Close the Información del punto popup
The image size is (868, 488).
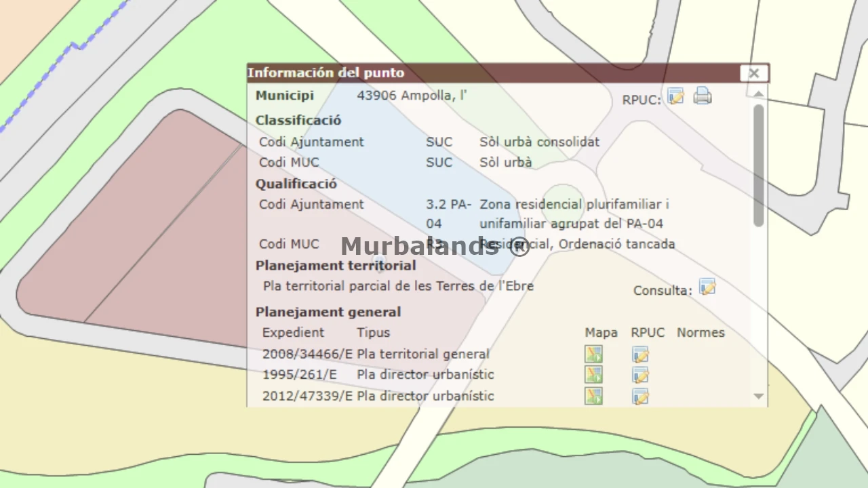pos(753,73)
